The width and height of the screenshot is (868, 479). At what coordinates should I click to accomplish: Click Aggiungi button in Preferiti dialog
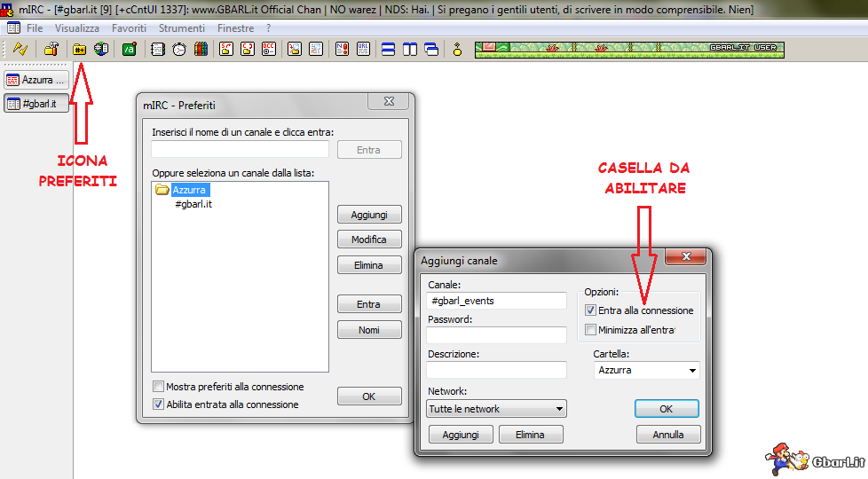click(x=369, y=215)
